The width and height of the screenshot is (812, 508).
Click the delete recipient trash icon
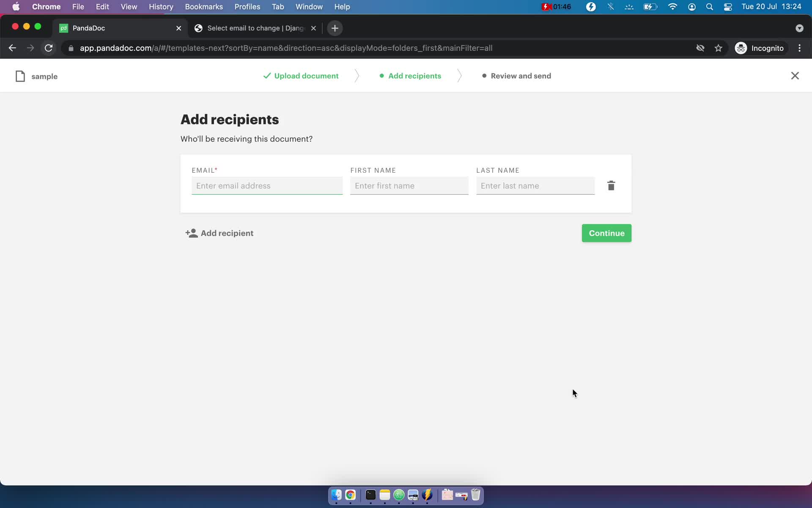pyautogui.click(x=610, y=185)
